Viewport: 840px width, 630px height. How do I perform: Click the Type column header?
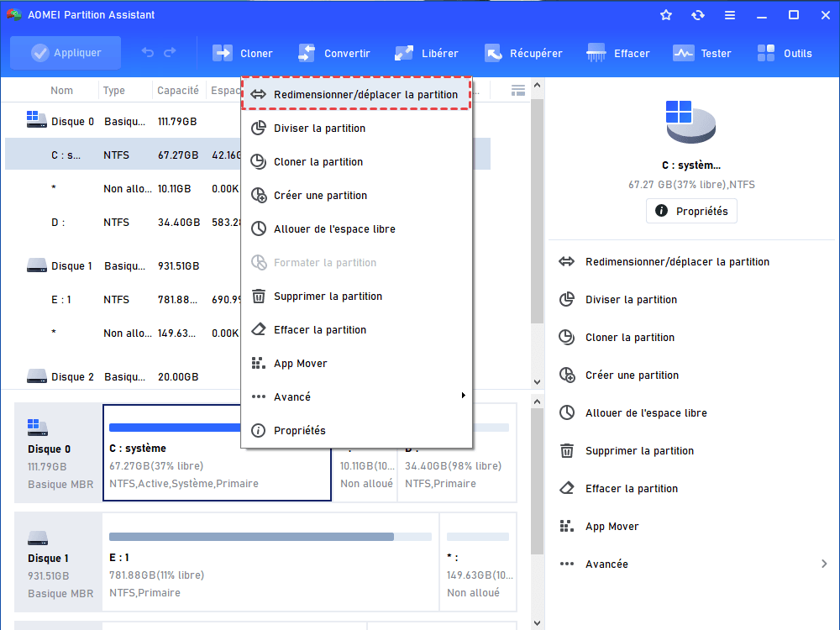point(114,90)
